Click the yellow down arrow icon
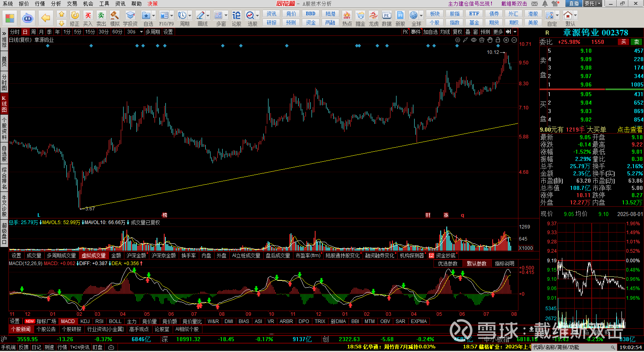The height and width of the screenshot is (352, 644). 62,23
